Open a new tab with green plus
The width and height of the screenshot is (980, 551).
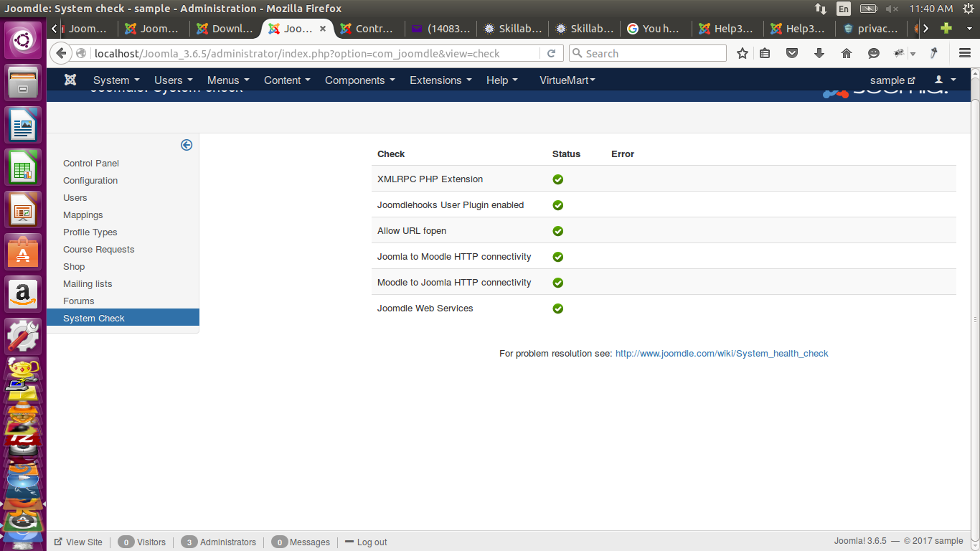pos(946,29)
